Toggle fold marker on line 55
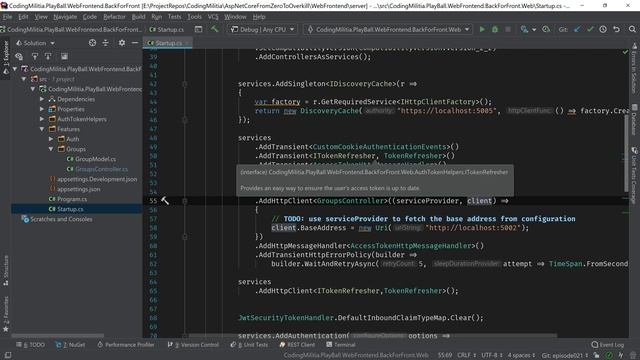This screenshot has width=640, height=360. [184, 201]
